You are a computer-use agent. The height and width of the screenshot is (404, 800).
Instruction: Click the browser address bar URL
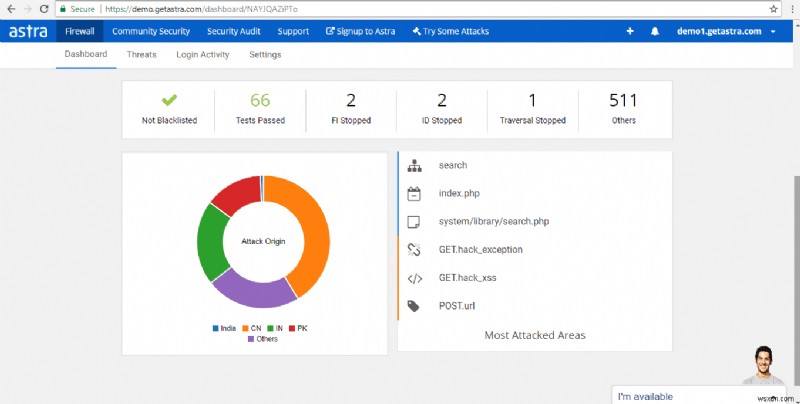[x=202, y=9]
